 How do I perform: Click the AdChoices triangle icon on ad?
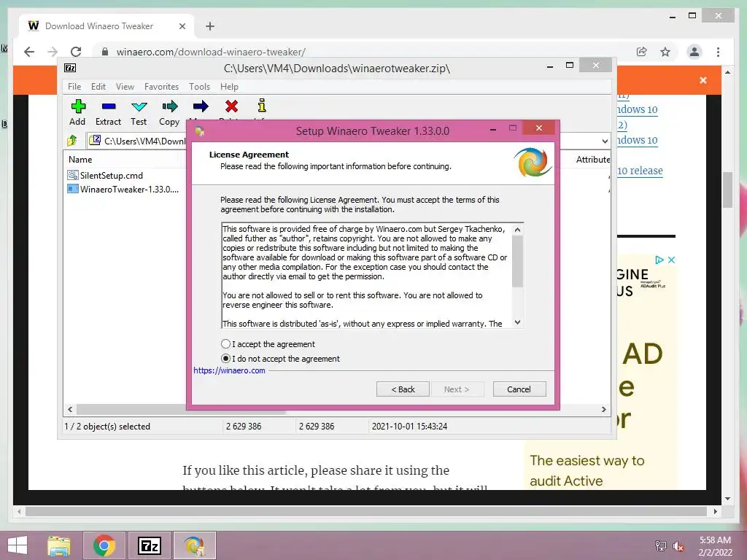(x=659, y=260)
